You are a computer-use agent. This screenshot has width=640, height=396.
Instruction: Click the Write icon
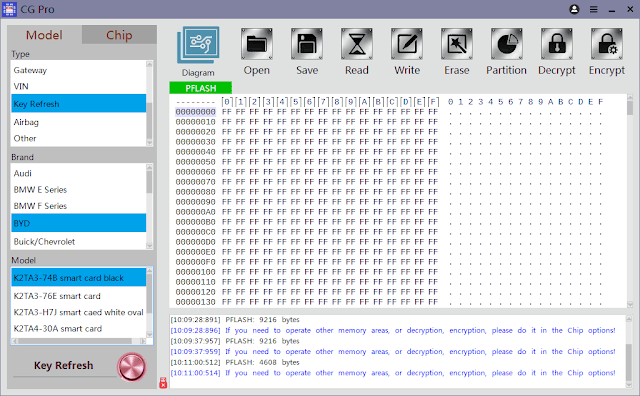(x=407, y=44)
